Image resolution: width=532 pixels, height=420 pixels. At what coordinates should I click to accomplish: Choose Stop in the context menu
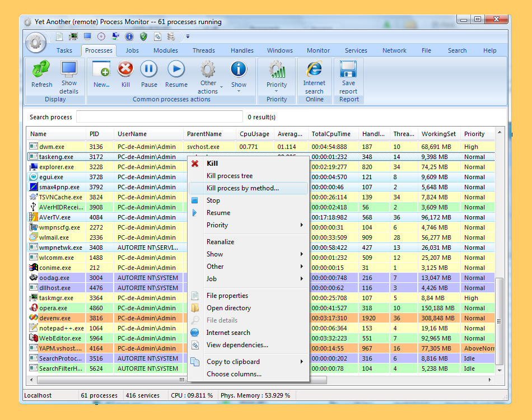[248, 200]
